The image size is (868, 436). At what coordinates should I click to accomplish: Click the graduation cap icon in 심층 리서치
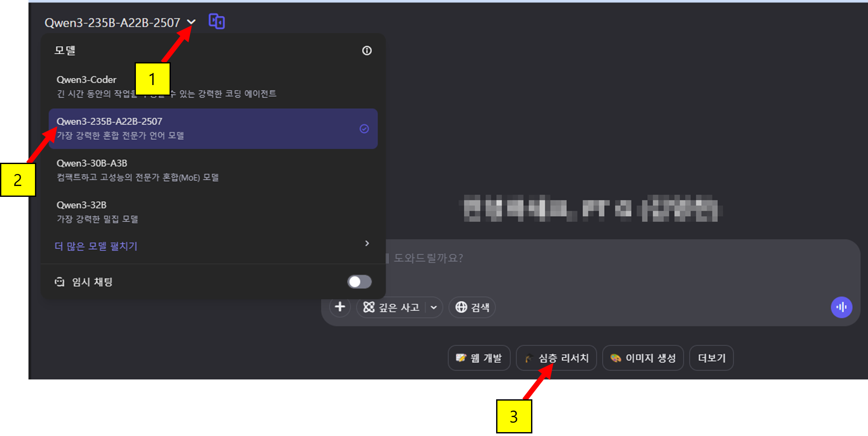[529, 358]
